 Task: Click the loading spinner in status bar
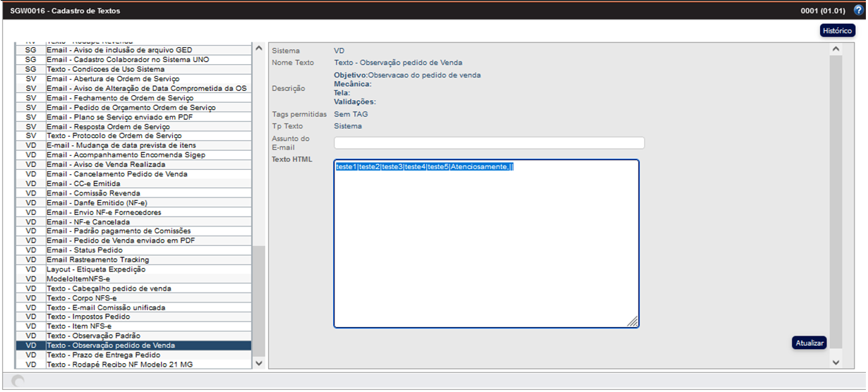click(18, 381)
